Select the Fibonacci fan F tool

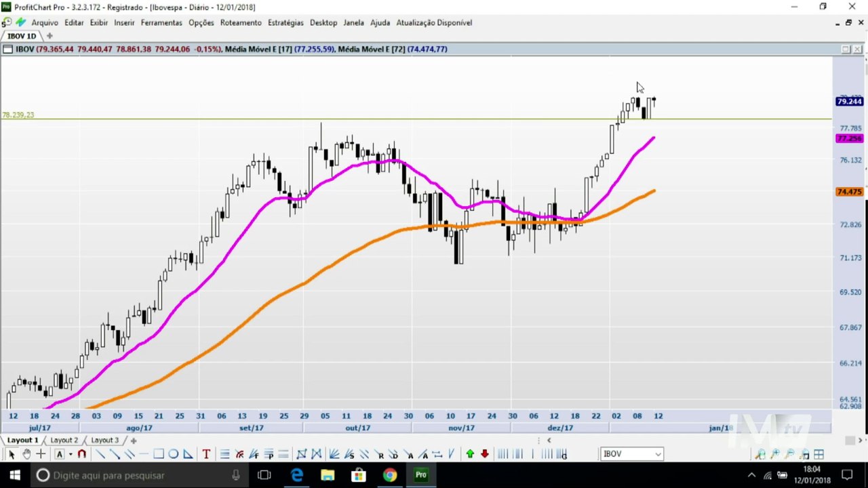tap(254, 454)
